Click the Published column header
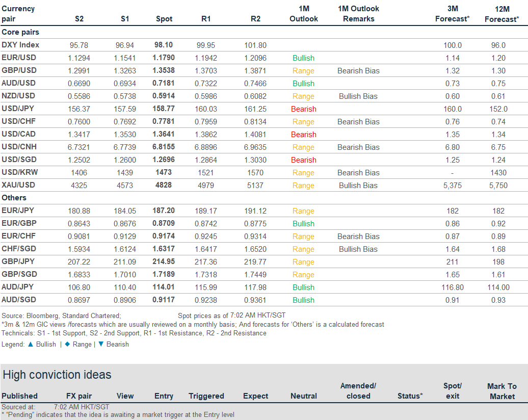The height and width of the screenshot is (420, 528). (x=19, y=396)
